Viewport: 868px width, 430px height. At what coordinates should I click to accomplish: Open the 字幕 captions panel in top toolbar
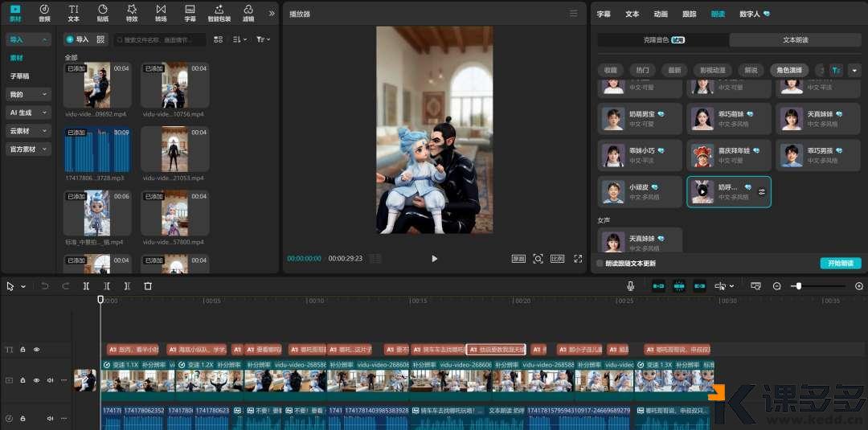[x=190, y=14]
